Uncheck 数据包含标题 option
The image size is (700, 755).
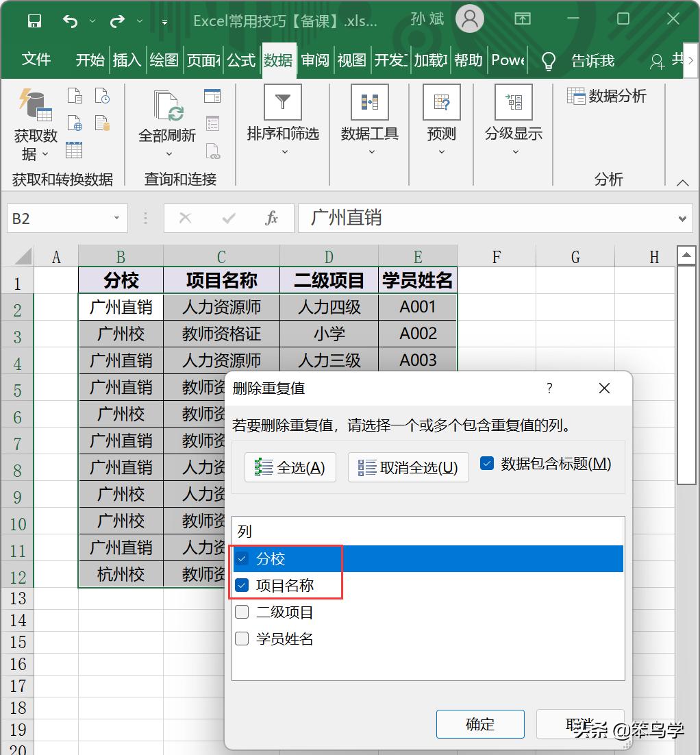tap(488, 463)
